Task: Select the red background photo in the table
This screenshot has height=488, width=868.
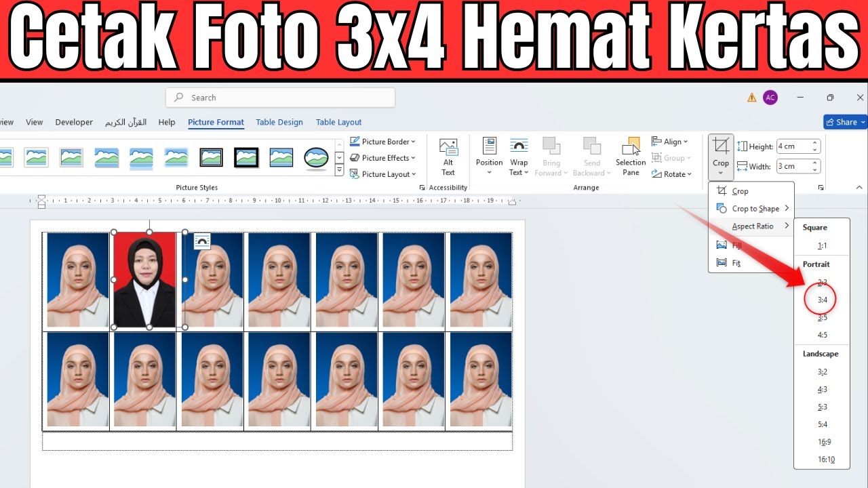Action: [144, 280]
